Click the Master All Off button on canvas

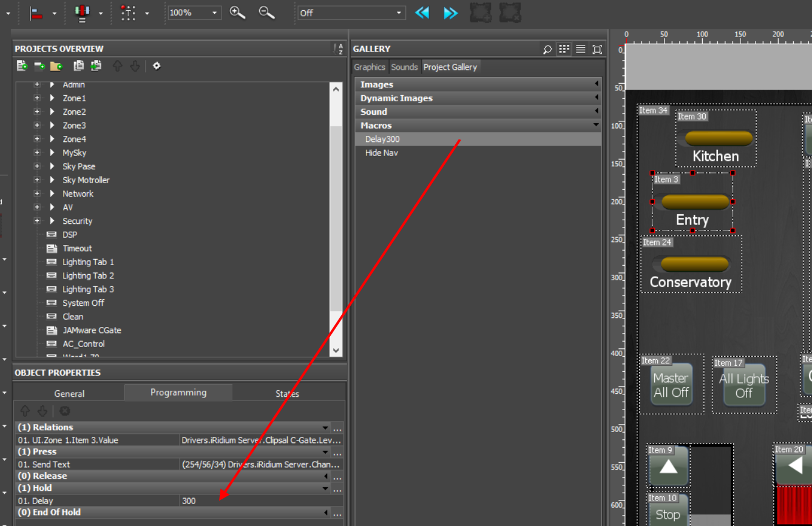point(671,385)
